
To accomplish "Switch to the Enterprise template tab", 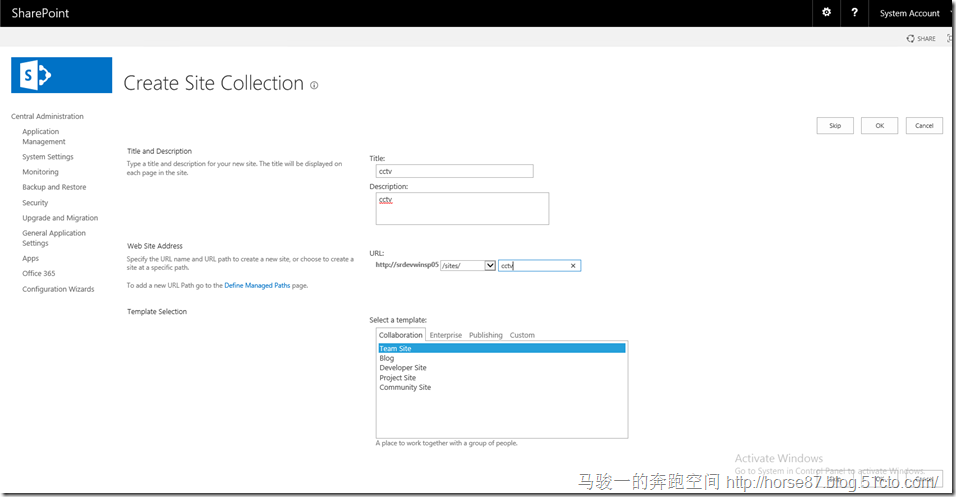I will 446,335.
